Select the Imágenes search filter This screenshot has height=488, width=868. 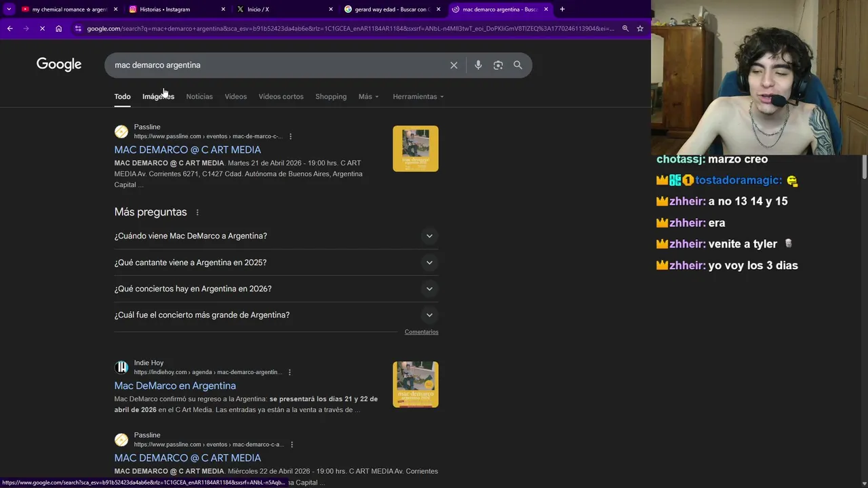coord(158,96)
